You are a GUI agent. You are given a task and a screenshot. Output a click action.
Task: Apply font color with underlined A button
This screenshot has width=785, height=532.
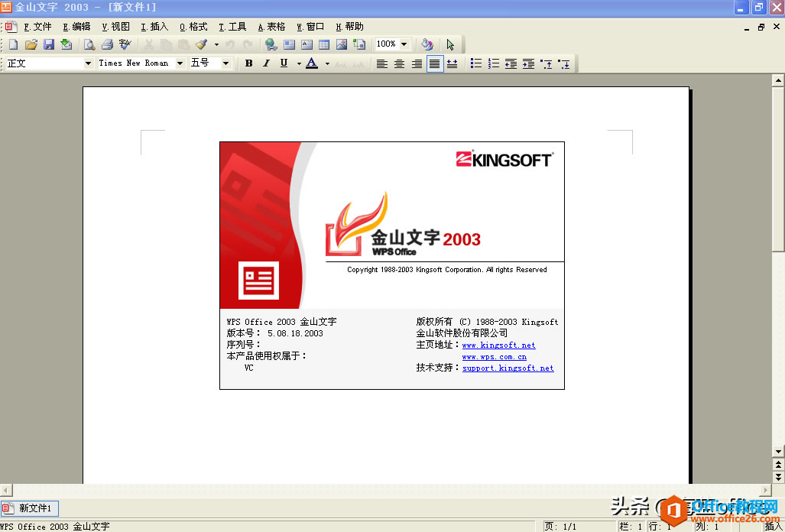[312, 63]
